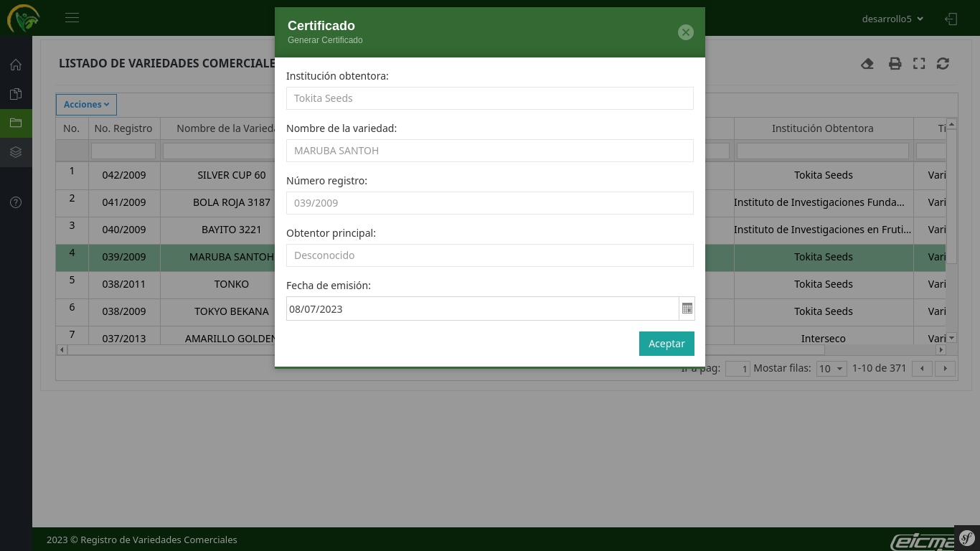Click the logout icon at top right
The width and height of the screenshot is (980, 551).
point(951,19)
